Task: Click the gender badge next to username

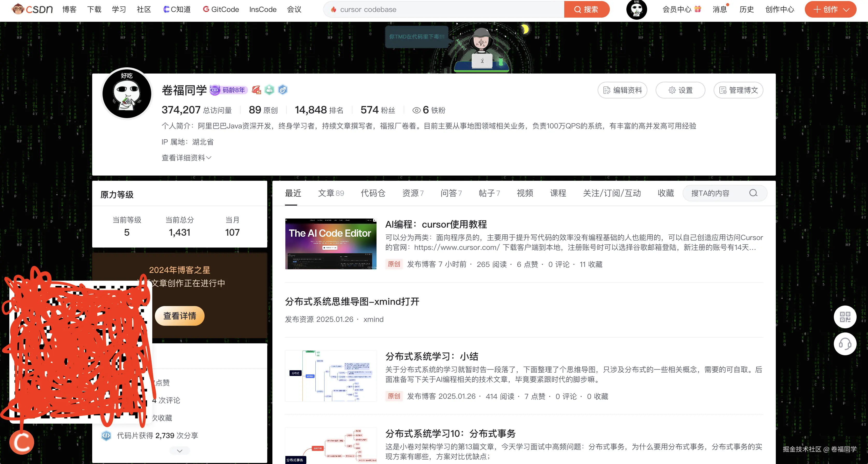Action: click(x=283, y=90)
